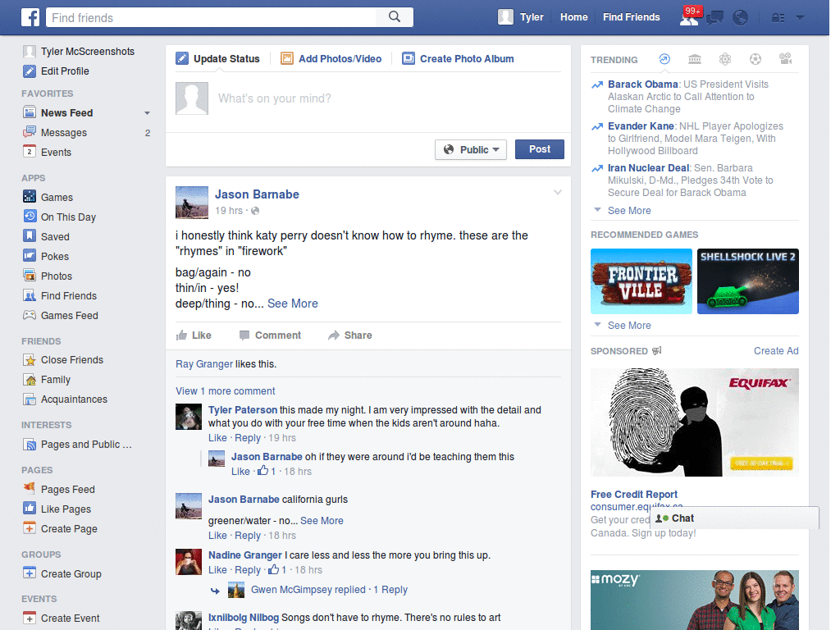
Task: Click Create Event in sidebar
Action: (70, 619)
